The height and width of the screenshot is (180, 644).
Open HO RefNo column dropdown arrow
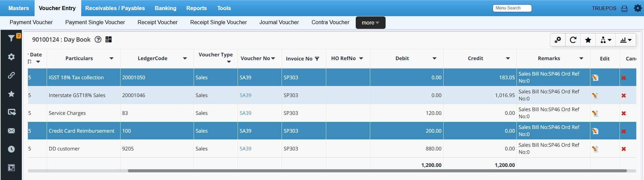click(x=361, y=58)
